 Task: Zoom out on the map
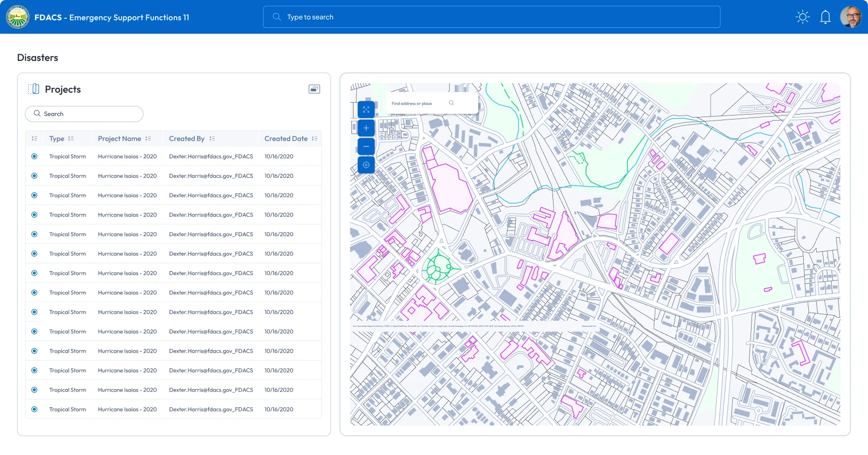pos(366,146)
